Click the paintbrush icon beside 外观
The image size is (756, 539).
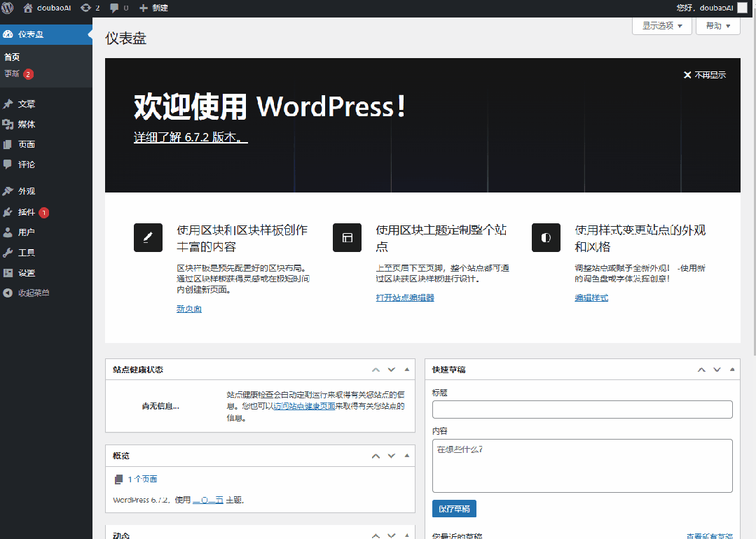pyautogui.click(x=8, y=191)
